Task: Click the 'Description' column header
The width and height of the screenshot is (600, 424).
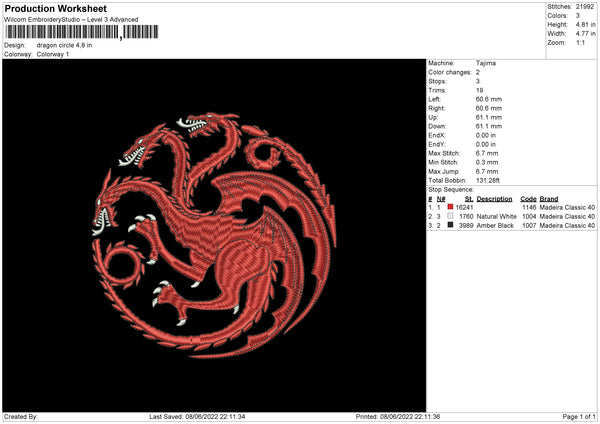Action: pyautogui.click(x=494, y=199)
